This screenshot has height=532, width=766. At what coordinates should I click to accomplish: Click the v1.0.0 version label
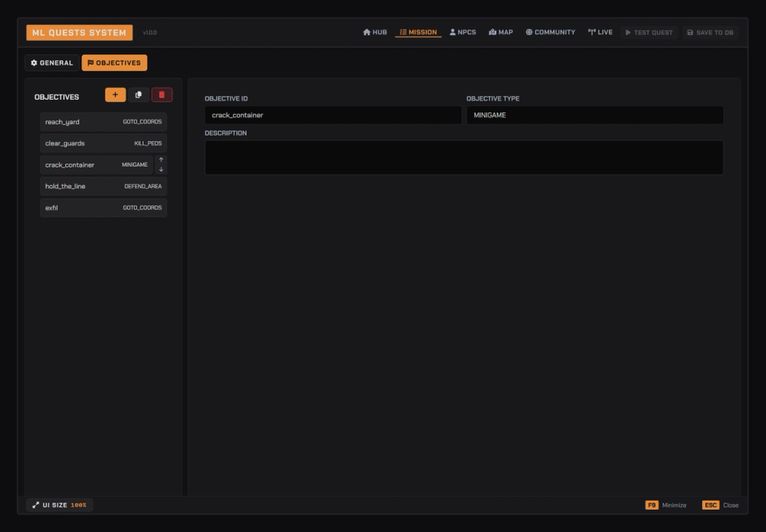point(150,33)
